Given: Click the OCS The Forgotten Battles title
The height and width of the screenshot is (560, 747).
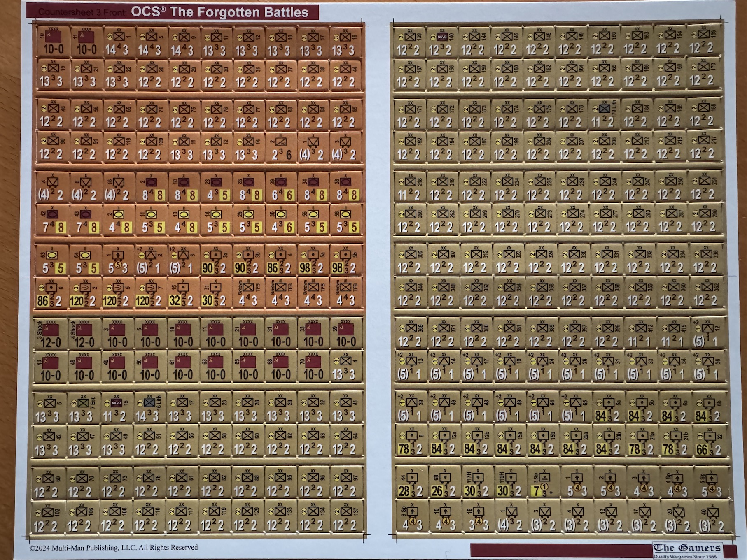Looking at the screenshot, I should [x=219, y=12].
